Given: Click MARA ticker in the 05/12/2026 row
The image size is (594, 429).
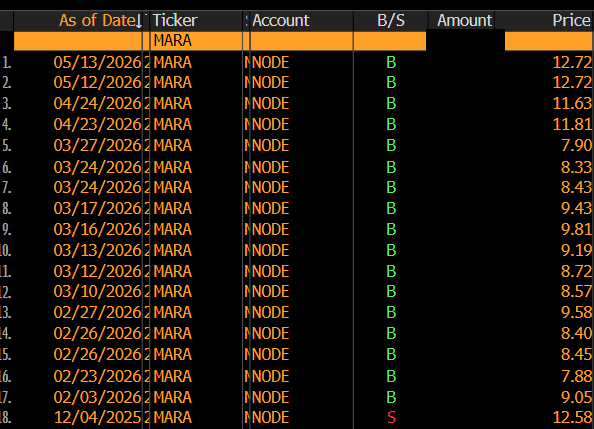Looking at the screenshot, I should (173, 82).
